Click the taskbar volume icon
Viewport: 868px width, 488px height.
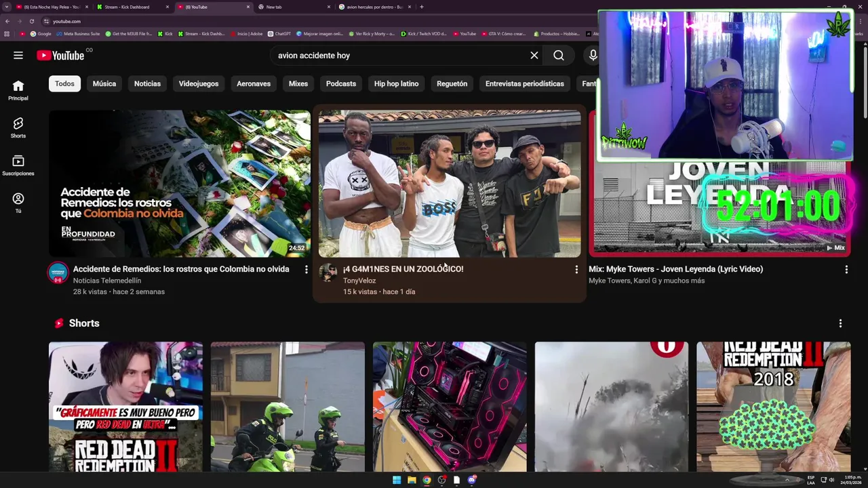click(831, 480)
